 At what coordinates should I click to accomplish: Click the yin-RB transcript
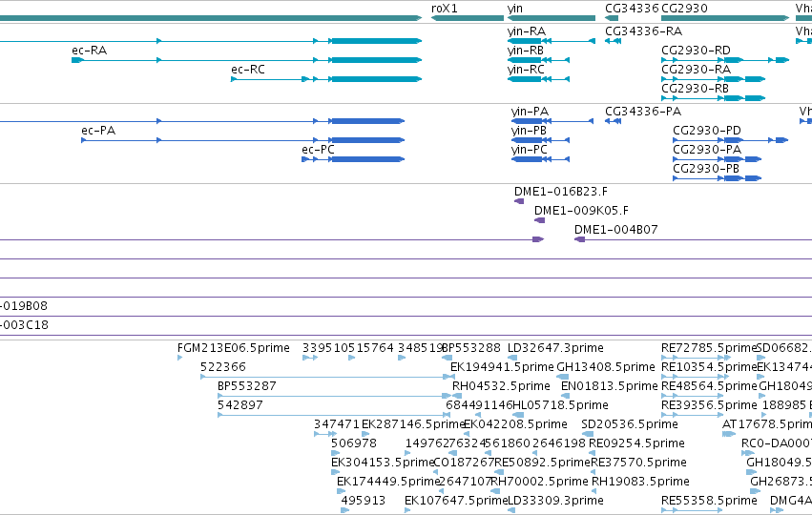(538, 60)
